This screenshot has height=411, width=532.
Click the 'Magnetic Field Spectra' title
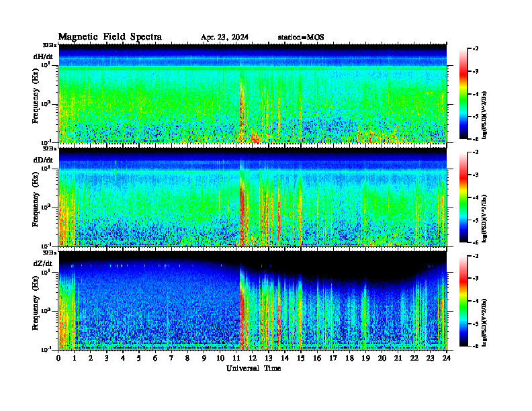coord(110,37)
